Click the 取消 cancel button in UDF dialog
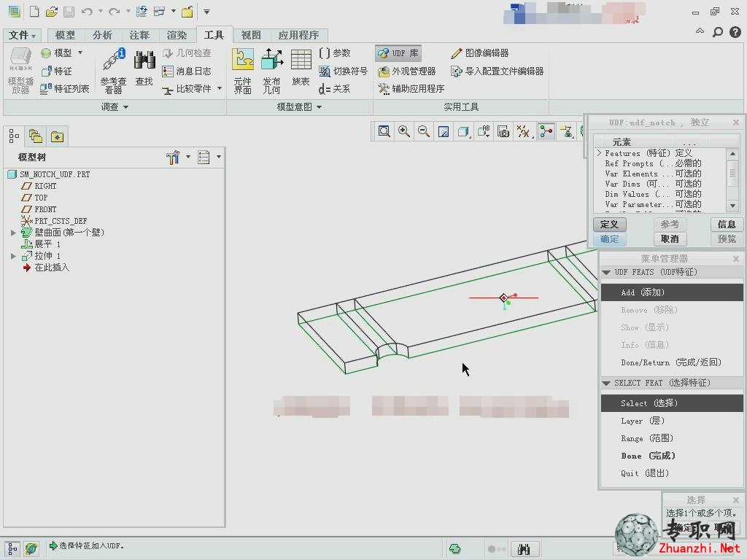This screenshot has width=747, height=560. (670, 239)
